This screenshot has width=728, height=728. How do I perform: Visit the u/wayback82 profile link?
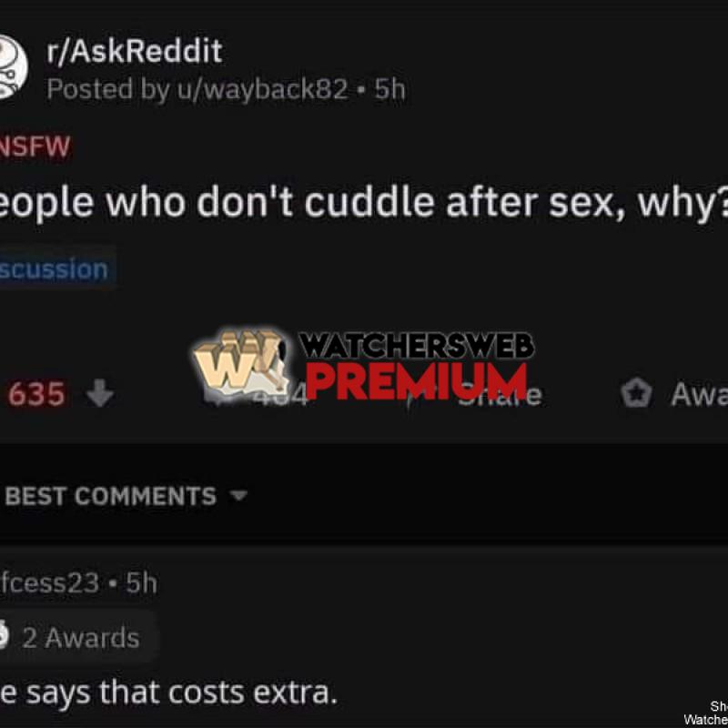point(262,89)
